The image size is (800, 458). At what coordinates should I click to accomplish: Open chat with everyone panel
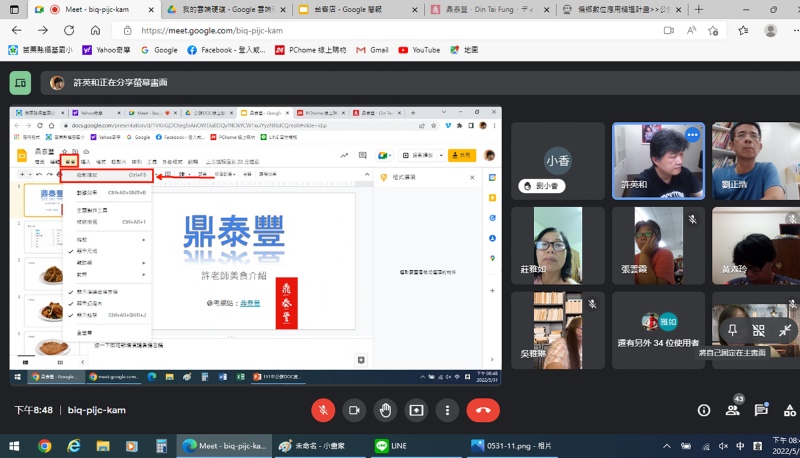[761, 410]
